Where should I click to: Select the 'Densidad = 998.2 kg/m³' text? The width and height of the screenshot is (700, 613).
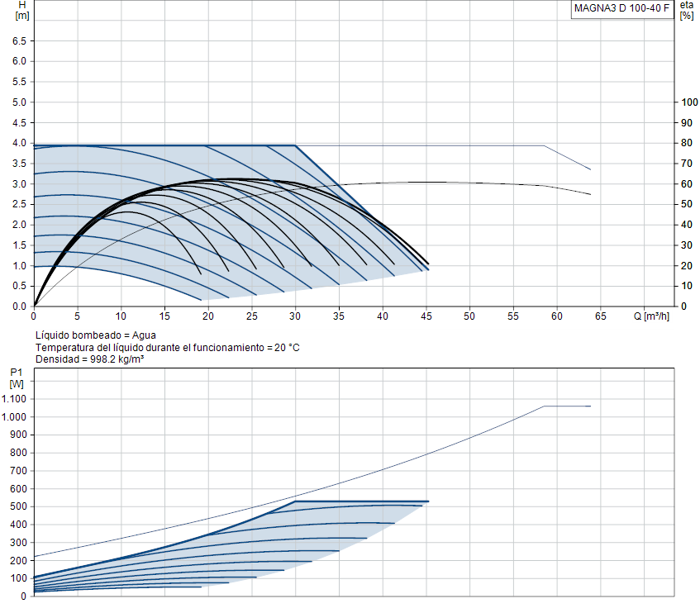(x=90, y=359)
